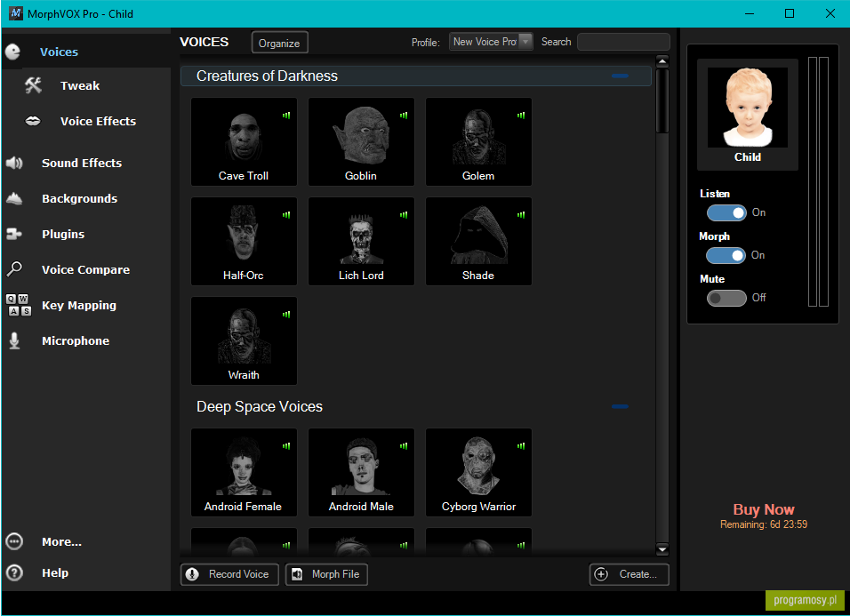Select the Goblin voice
The image size is (850, 616).
(x=361, y=141)
